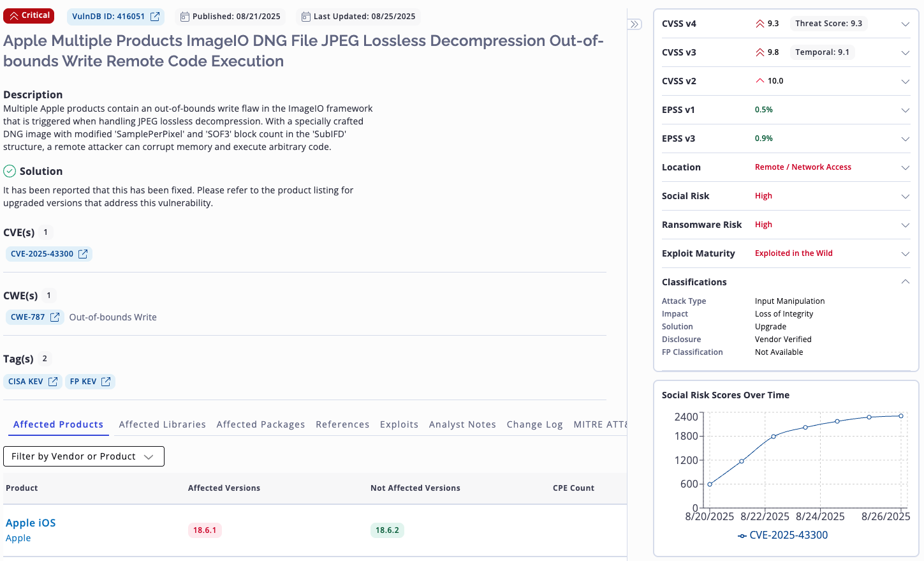Viewport: 924px width, 561px height.
Task: Open the References tab
Action: (342, 424)
